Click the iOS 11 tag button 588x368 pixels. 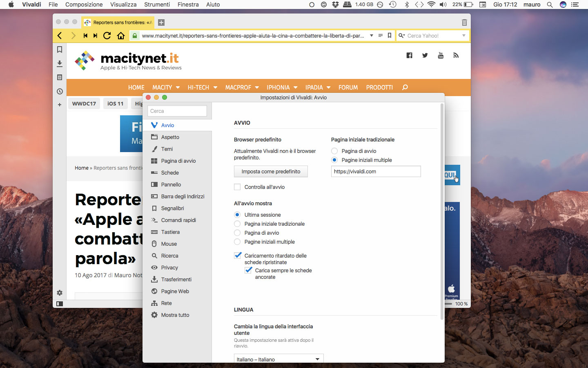click(116, 103)
